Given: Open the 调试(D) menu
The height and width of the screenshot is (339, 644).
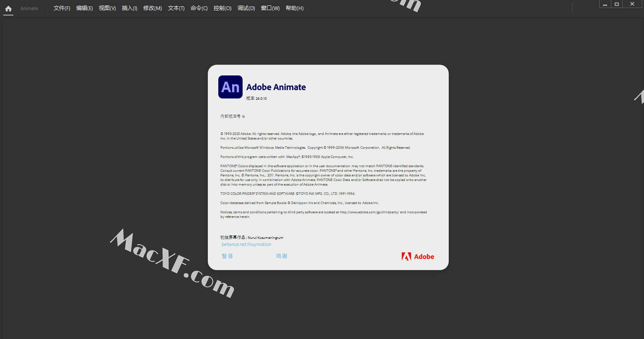Looking at the screenshot, I should click(246, 8).
